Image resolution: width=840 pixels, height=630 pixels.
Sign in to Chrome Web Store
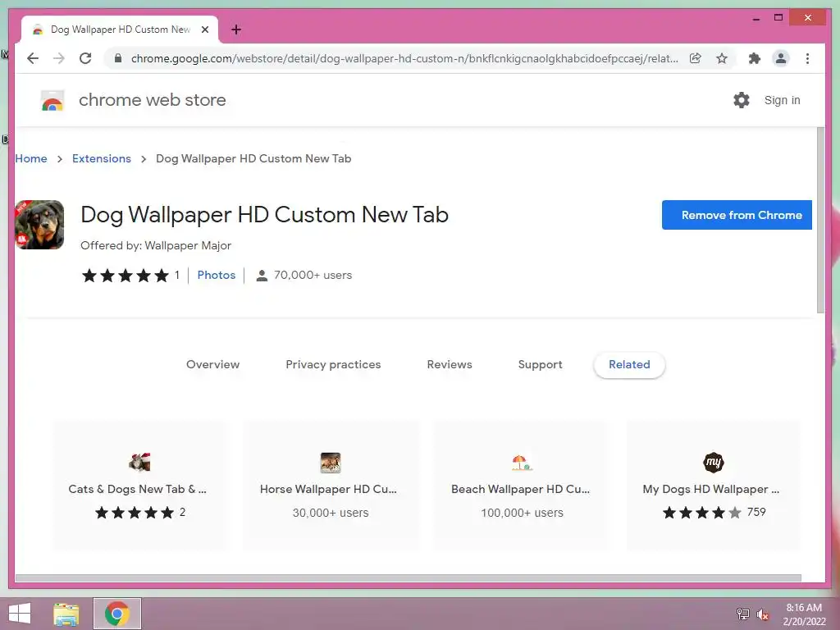pos(782,100)
